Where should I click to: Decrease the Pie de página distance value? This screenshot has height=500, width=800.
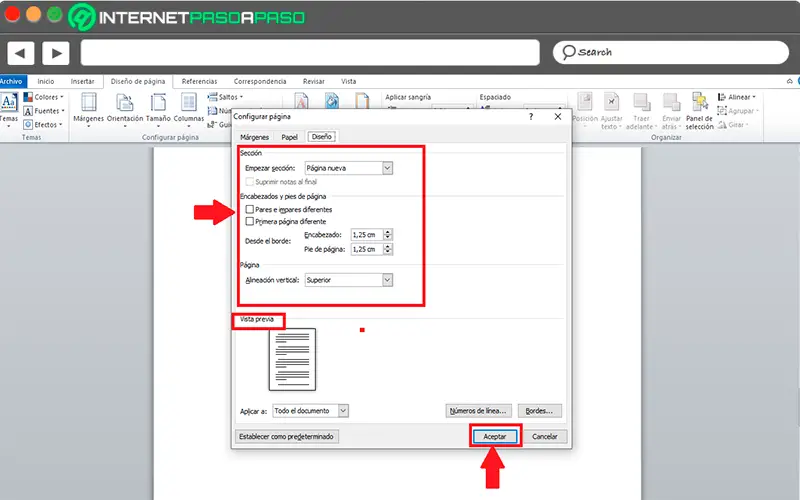[388, 252]
